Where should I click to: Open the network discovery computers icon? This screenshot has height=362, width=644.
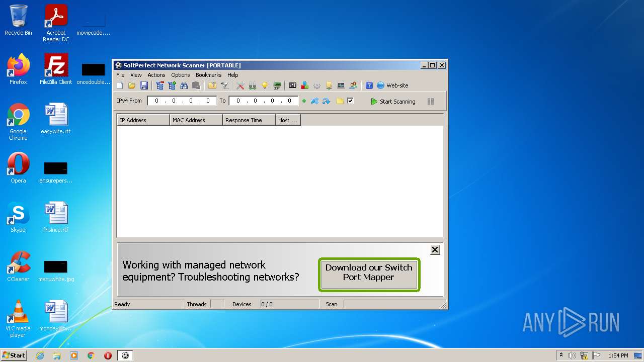tap(253, 85)
